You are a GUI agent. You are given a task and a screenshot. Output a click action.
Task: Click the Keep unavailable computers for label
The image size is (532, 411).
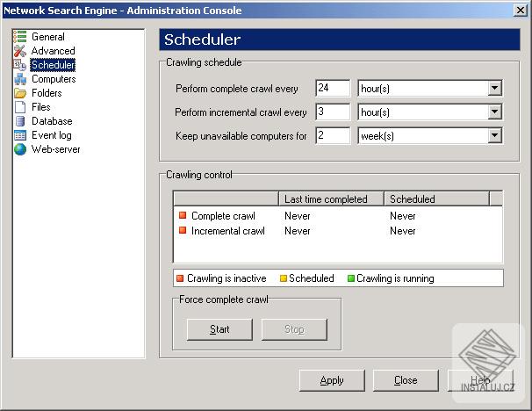coord(241,136)
